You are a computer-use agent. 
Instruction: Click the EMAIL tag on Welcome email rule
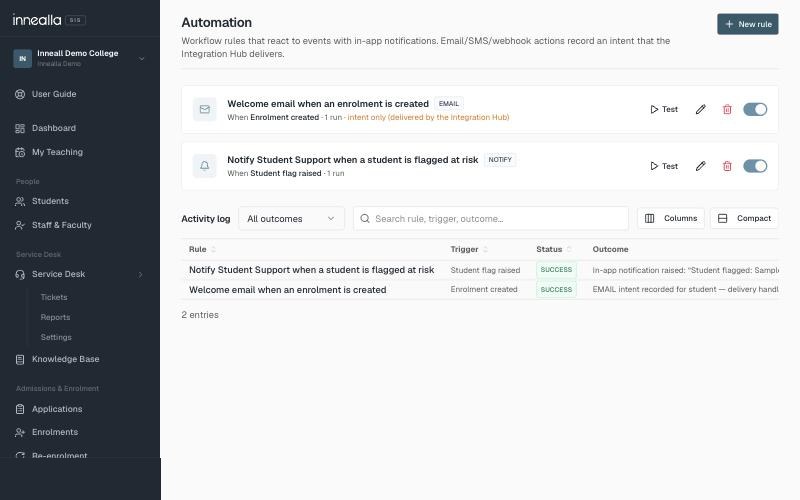448,104
